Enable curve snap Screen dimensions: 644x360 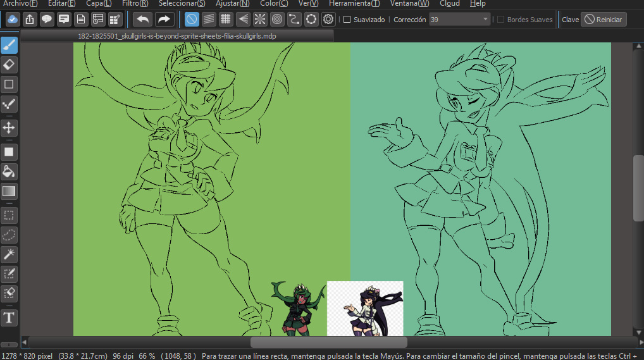294,20
